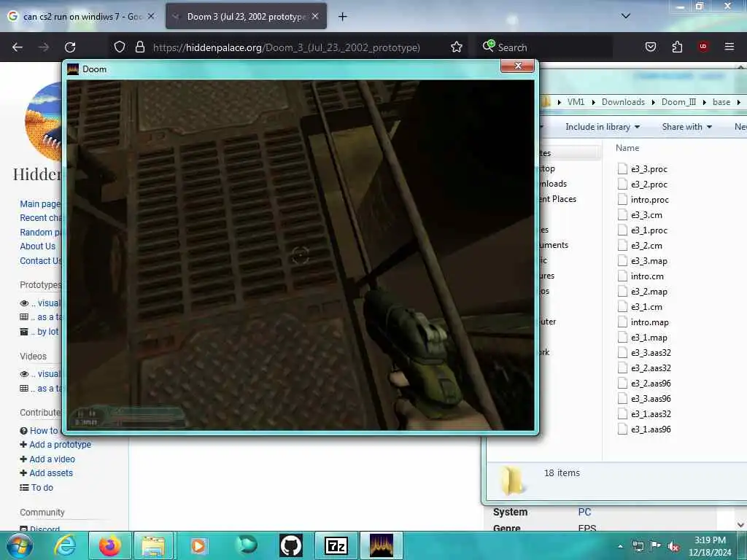
Task: Select the file e3_3.map
Action: (643, 261)
